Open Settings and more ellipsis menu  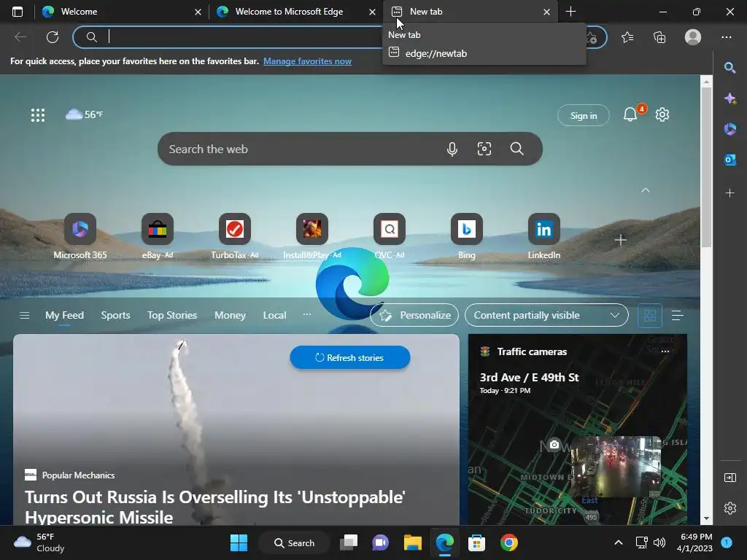pos(726,37)
